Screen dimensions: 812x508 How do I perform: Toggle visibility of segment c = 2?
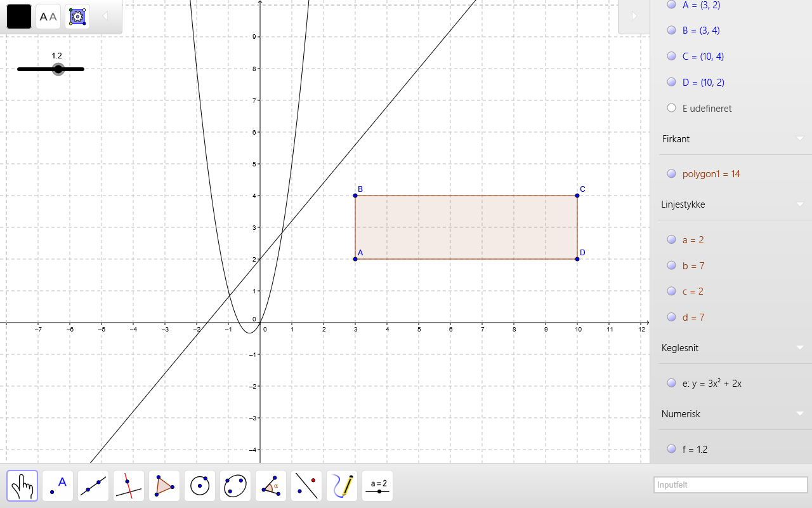pyautogui.click(x=672, y=291)
